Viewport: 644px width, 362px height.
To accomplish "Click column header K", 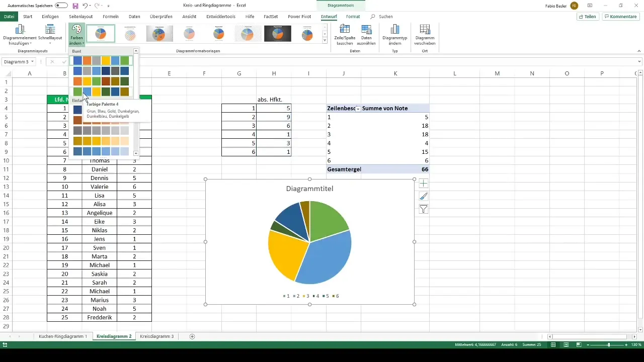I will (395, 74).
